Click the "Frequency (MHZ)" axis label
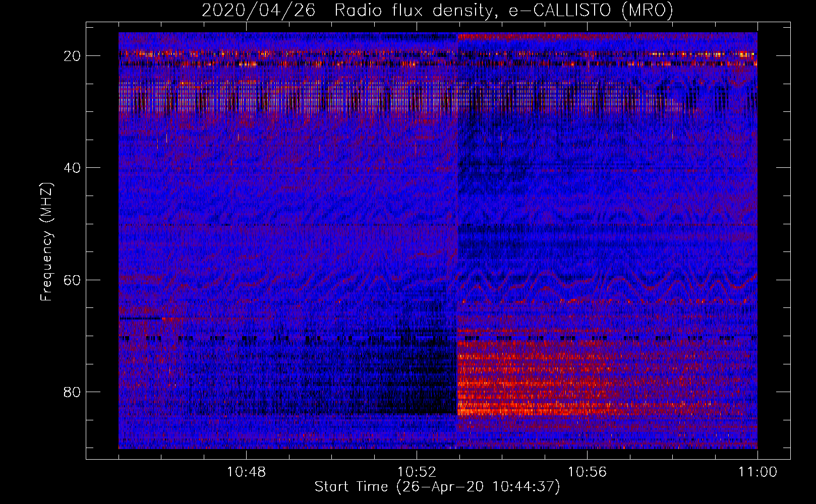 pos(46,242)
